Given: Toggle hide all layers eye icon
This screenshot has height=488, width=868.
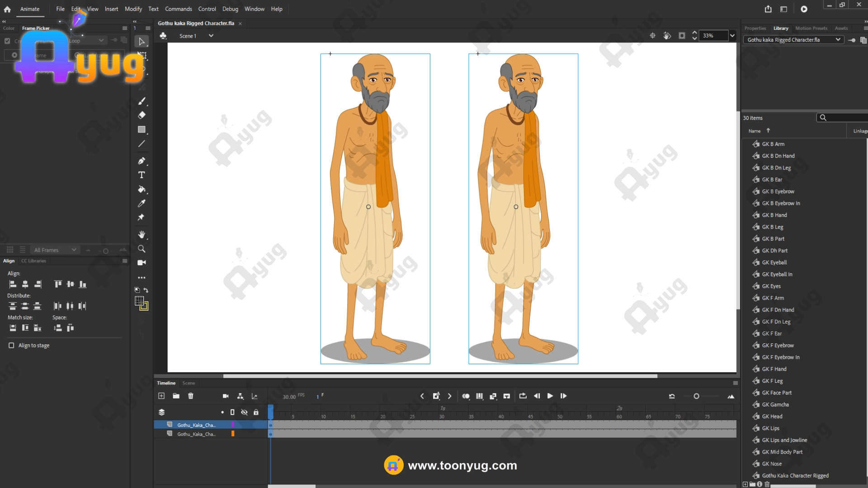Looking at the screenshot, I should click(x=244, y=412).
